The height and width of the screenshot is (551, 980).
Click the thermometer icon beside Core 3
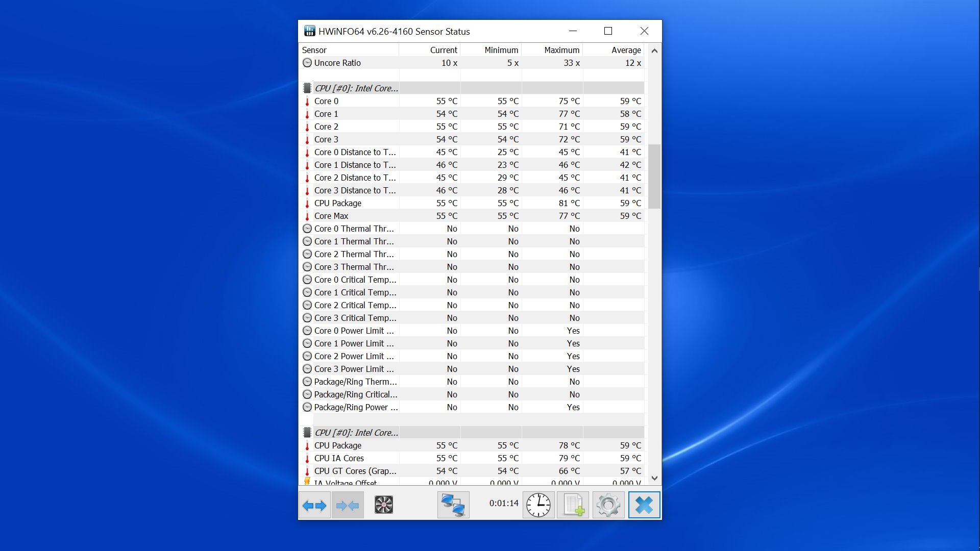click(x=307, y=139)
